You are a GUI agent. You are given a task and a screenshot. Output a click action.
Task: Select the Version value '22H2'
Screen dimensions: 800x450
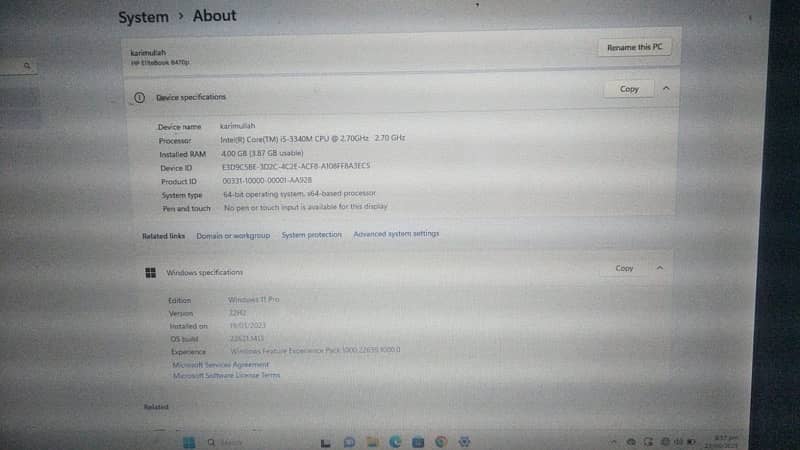point(237,312)
